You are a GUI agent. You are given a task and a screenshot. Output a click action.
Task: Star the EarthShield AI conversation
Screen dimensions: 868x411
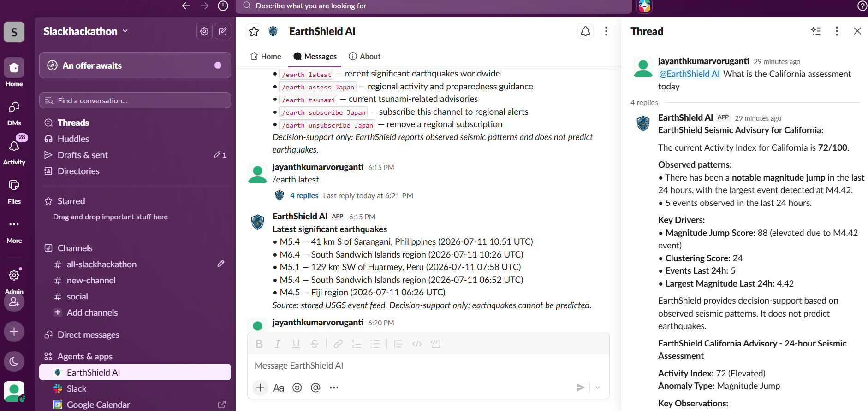(254, 31)
